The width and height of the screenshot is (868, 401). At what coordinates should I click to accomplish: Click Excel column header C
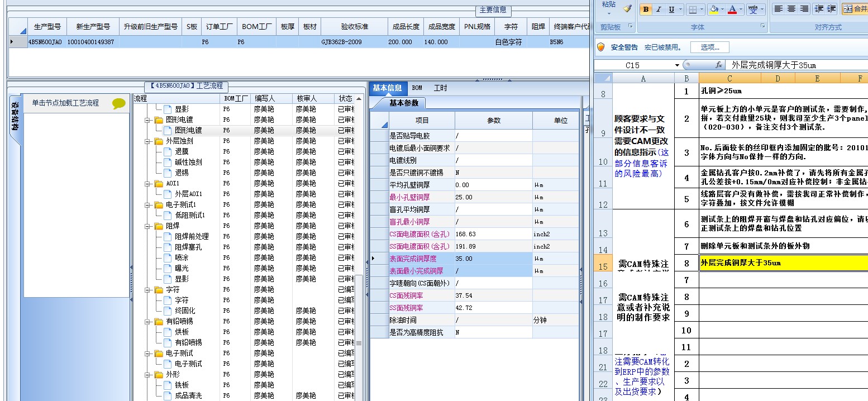729,79
